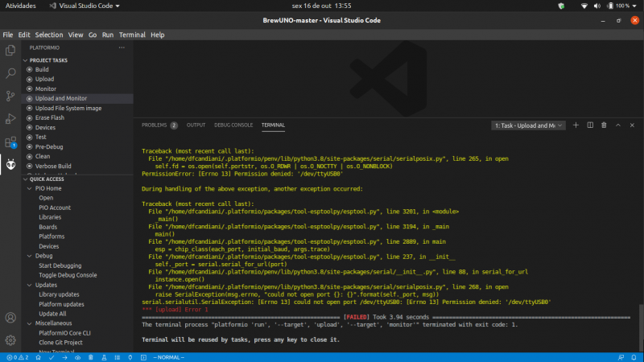The width and height of the screenshot is (644, 362).
Task: Kill terminal with trash icon
Action: click(604, 125)
